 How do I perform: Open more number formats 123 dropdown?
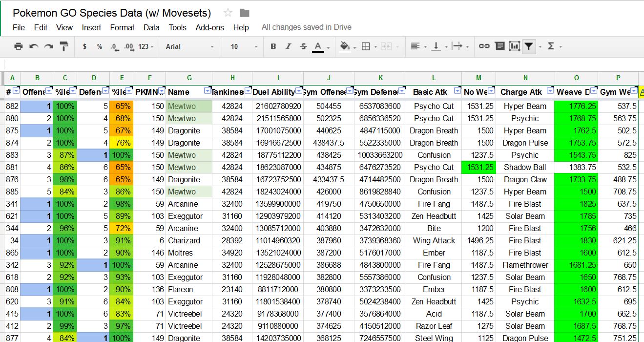tap(146, 46)
